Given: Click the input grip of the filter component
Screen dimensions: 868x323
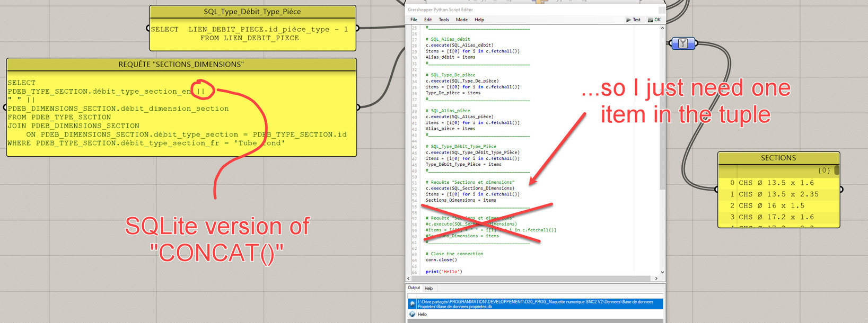Looking at the screenshot, I should pyautogui.click(x=671, y=43).
